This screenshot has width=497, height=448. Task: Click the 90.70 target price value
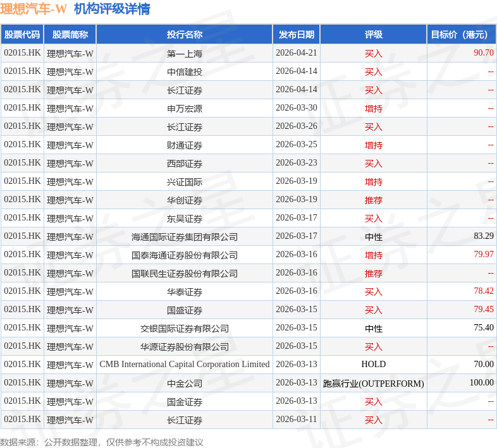tap(483, 52)
